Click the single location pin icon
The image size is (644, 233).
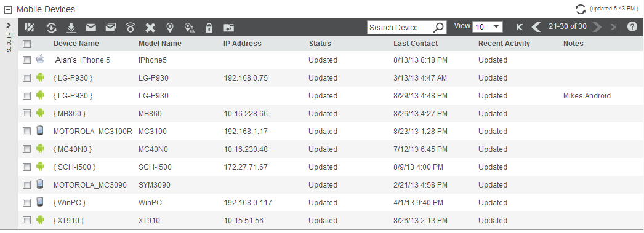click(x=170, y=28)
